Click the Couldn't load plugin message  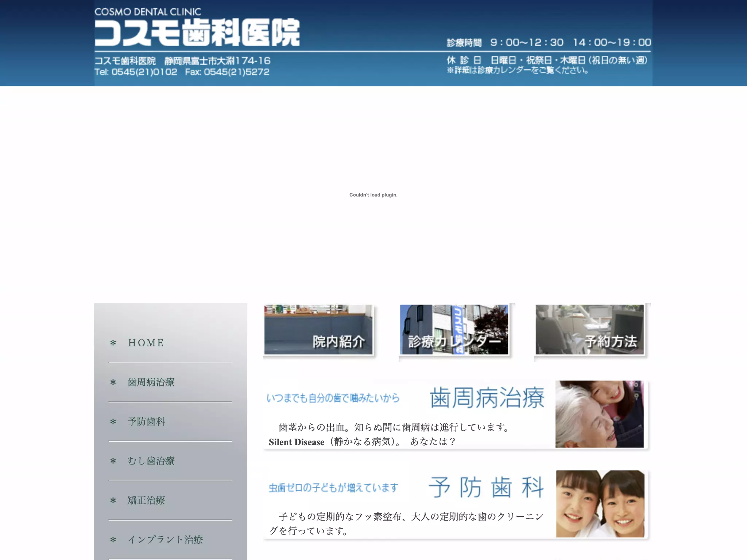[373, 195]
